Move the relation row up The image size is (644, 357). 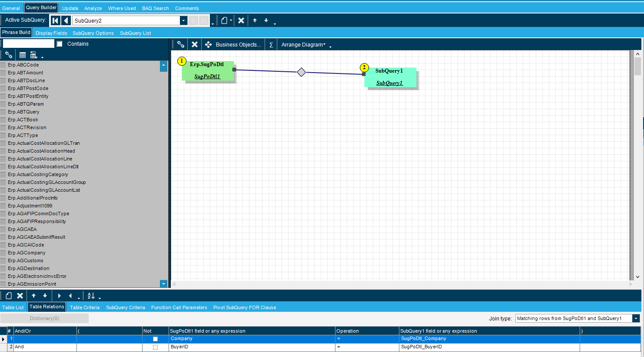pos(33,296)
